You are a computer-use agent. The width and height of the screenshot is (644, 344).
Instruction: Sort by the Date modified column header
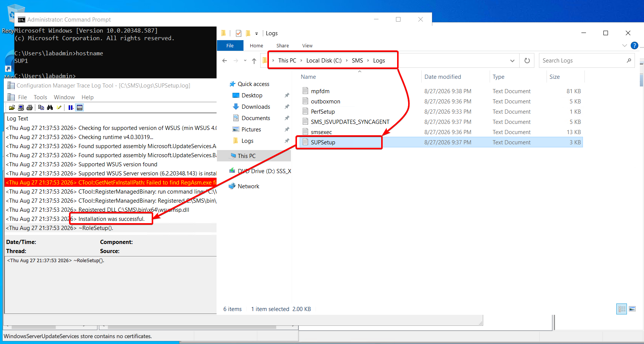pyautogui.click(x=443, y=77)
